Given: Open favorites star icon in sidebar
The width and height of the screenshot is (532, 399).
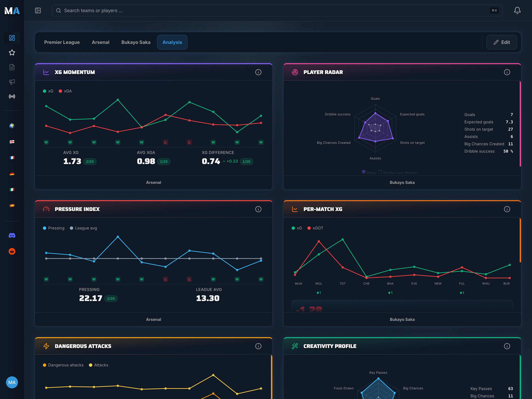Looking at the screenshot, I should [x=12, y=52].
